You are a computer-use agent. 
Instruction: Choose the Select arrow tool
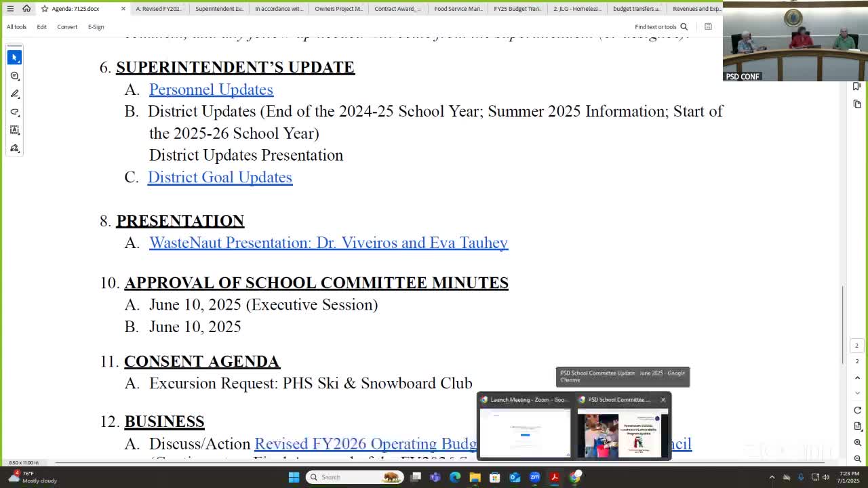click(14, 58)
